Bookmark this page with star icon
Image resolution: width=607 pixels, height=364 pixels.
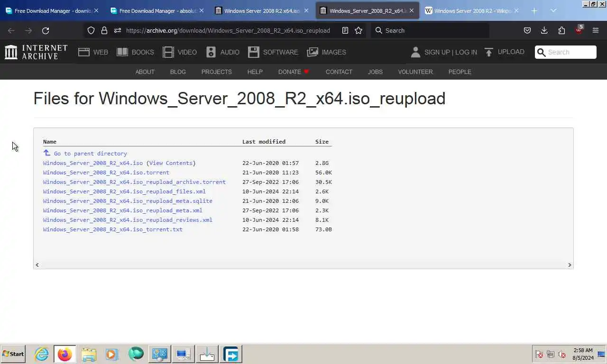tap(359, 30)
